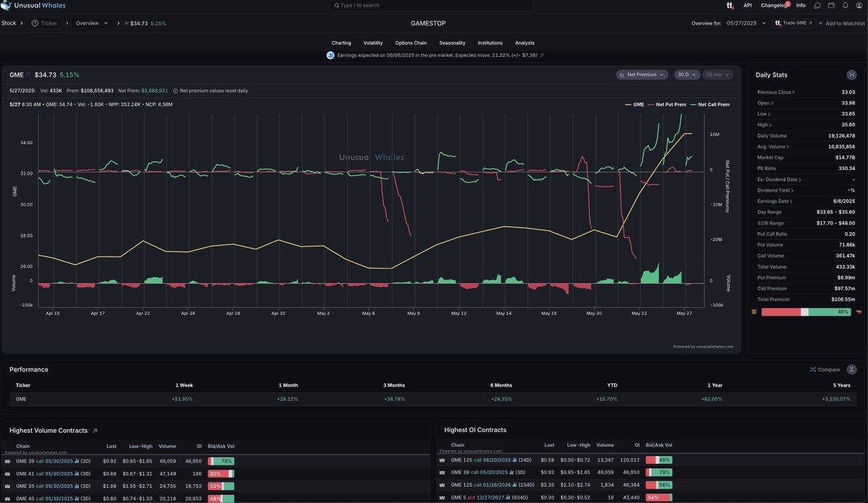Click the earnings calendar badge icon
This screenshot has width=868, height=503.
click(x=331, y=55)
